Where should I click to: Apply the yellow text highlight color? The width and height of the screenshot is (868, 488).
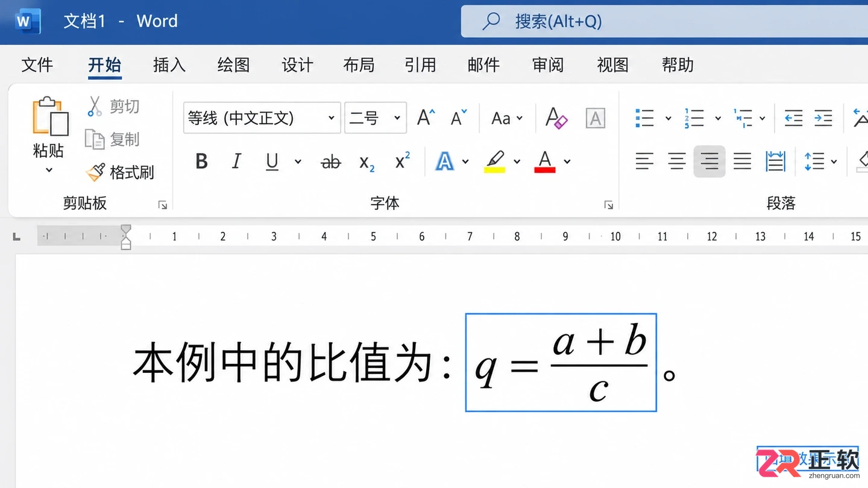[x=494, y=161]
